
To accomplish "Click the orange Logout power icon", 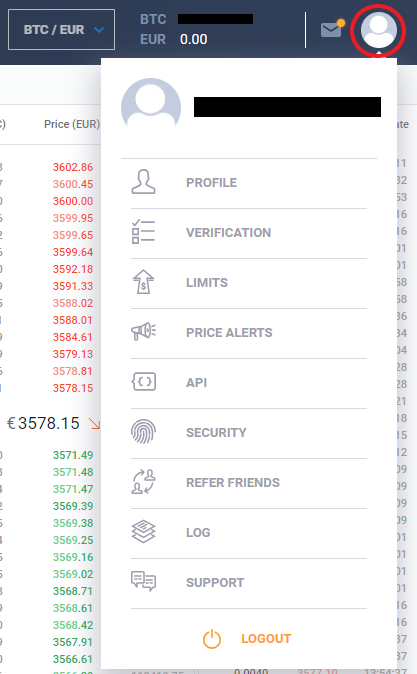I will [212, 639].
